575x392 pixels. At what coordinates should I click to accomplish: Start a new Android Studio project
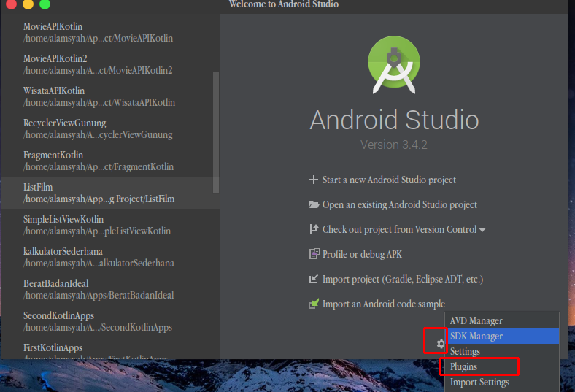point(389,180)
